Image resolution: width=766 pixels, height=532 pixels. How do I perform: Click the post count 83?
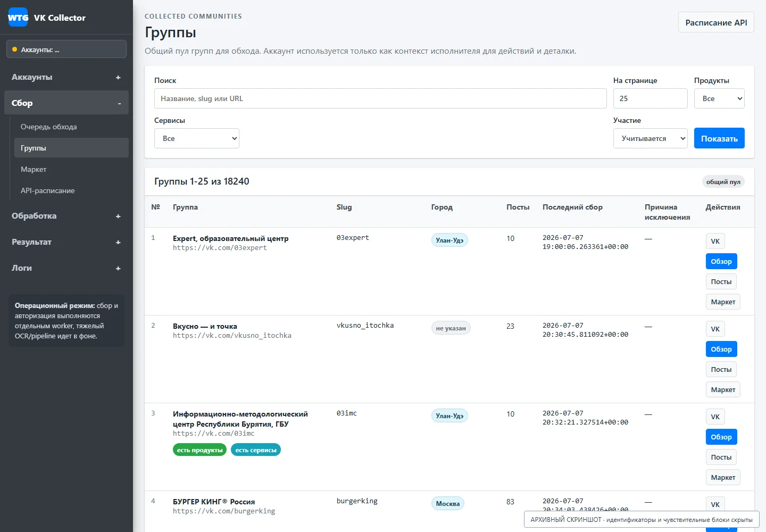coord(510,502)
